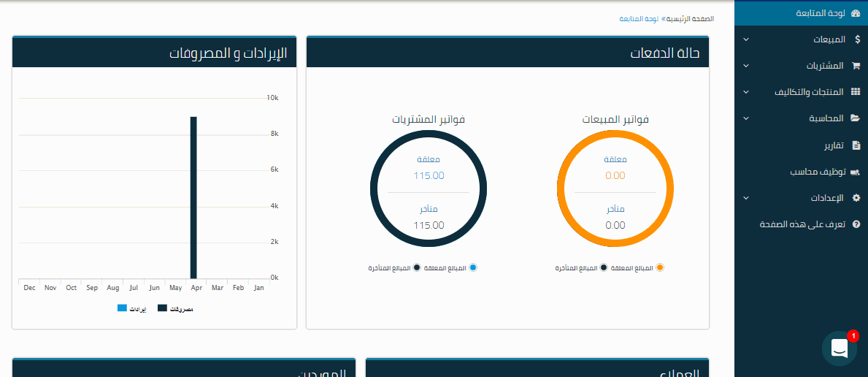Click the document icon beside تقارير
Image resolution: width=868 pixels, height=377 pixels.
tap(856, 145)
